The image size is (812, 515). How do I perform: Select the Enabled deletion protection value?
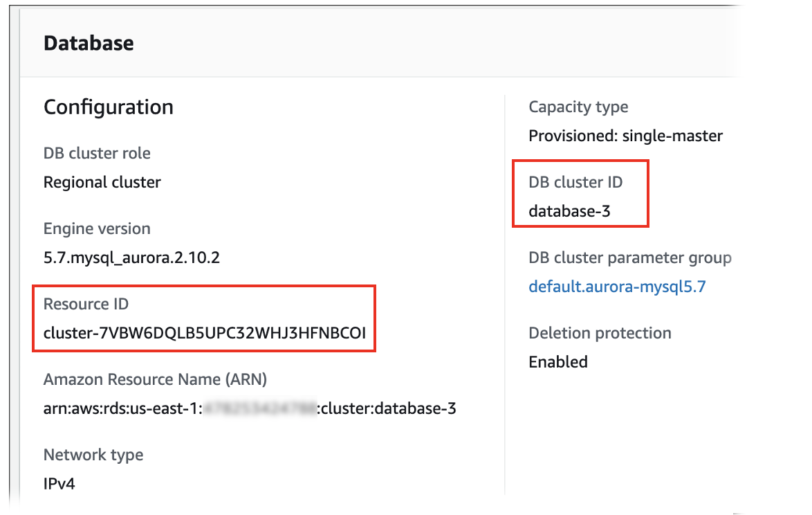tap(558, 362)
